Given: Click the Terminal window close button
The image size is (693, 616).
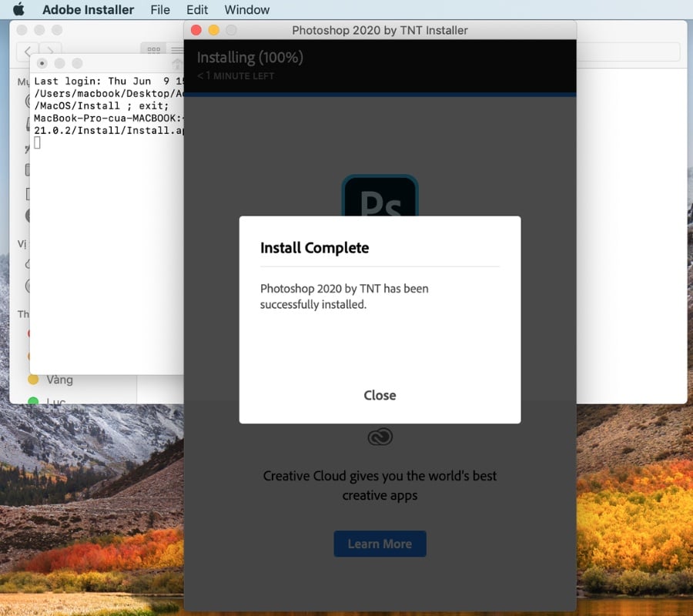Looking at the screenshot, I should coord(42,63).
